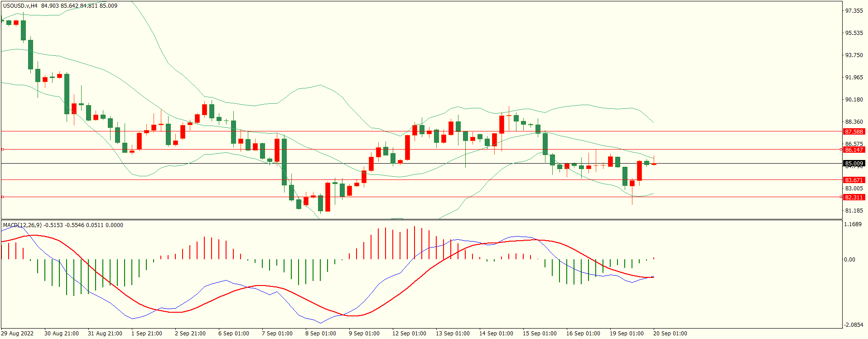868x339 pixels.
Task: Click the 90.180 price scale value
Action: tap(854, 99)
